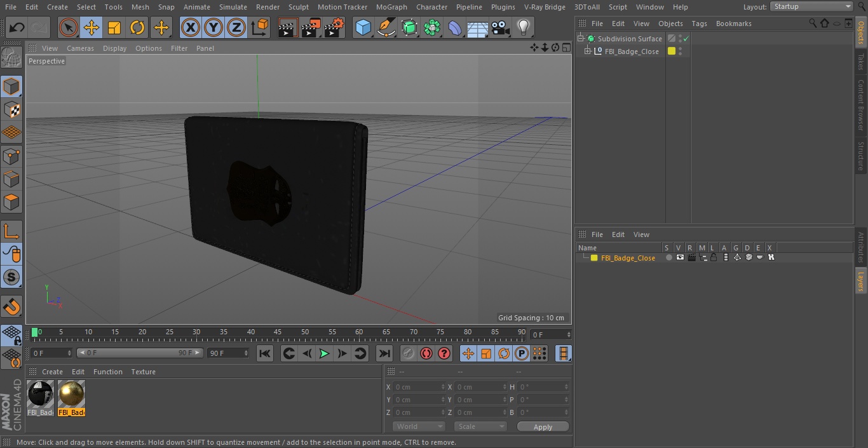
Task: Open the Subdivision Surface generators icon
Action: pyautogui.click(x=409, y=27)
